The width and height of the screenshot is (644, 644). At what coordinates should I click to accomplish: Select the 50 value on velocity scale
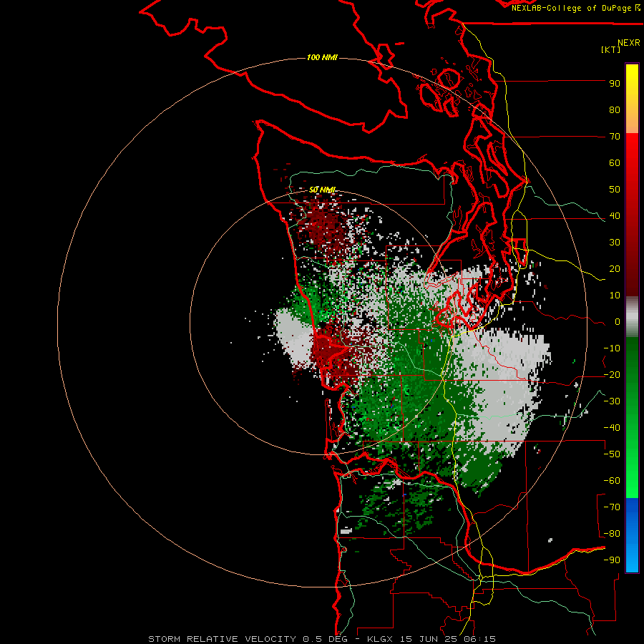pyautogui.click(x=615, y=190)
